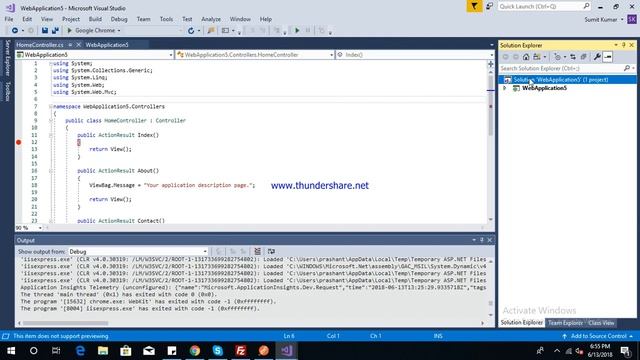This screenshot has height=360, width=640.
Task: Click the green Continue play icon
Action: pyautogui.click(x=297, y=31)
